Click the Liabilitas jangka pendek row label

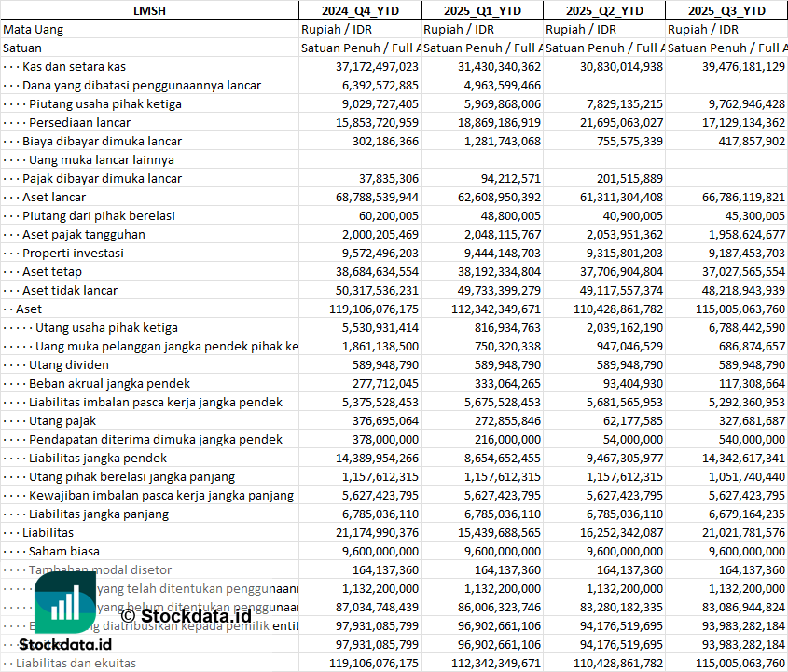(x=98, y=458)
